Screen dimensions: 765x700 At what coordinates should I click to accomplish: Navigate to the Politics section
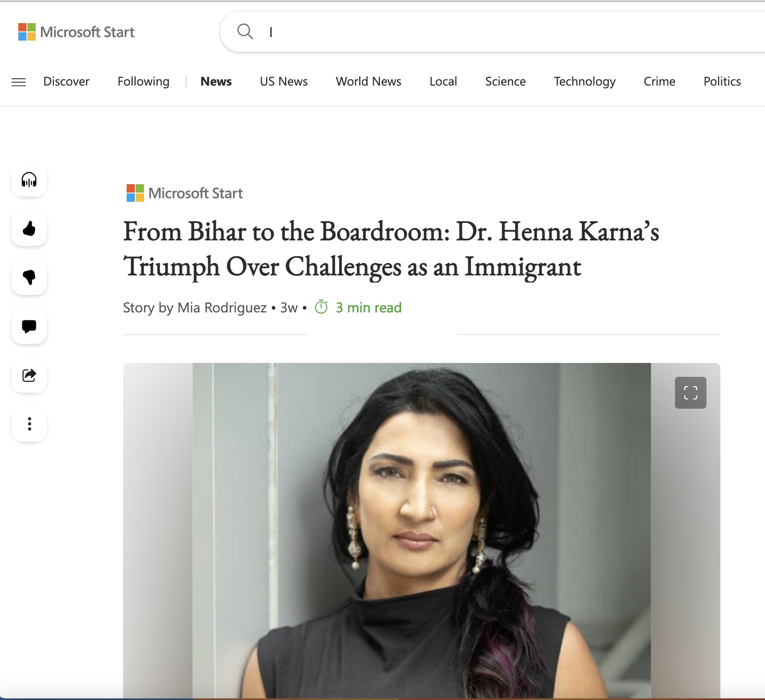722,82
